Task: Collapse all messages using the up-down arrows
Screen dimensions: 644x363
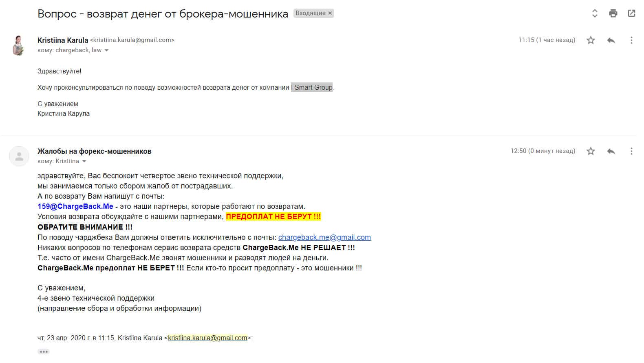Action: pos(595,13)
